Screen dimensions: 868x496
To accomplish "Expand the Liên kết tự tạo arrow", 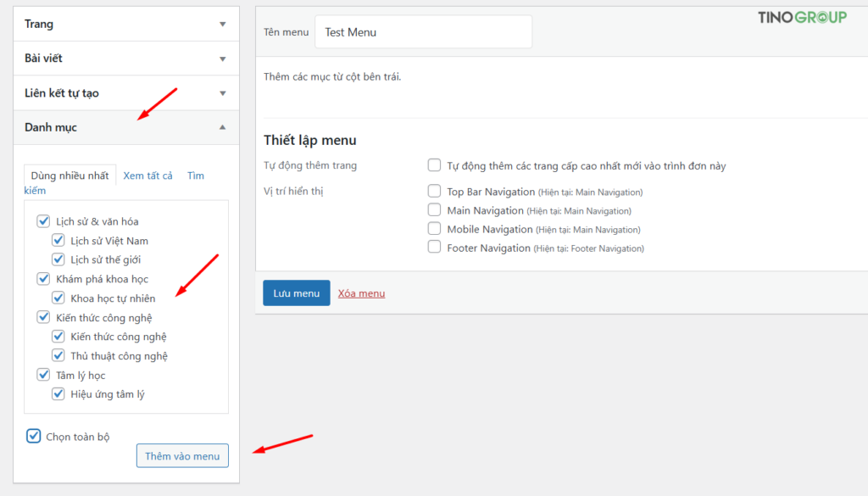I will tap(223, 93).
